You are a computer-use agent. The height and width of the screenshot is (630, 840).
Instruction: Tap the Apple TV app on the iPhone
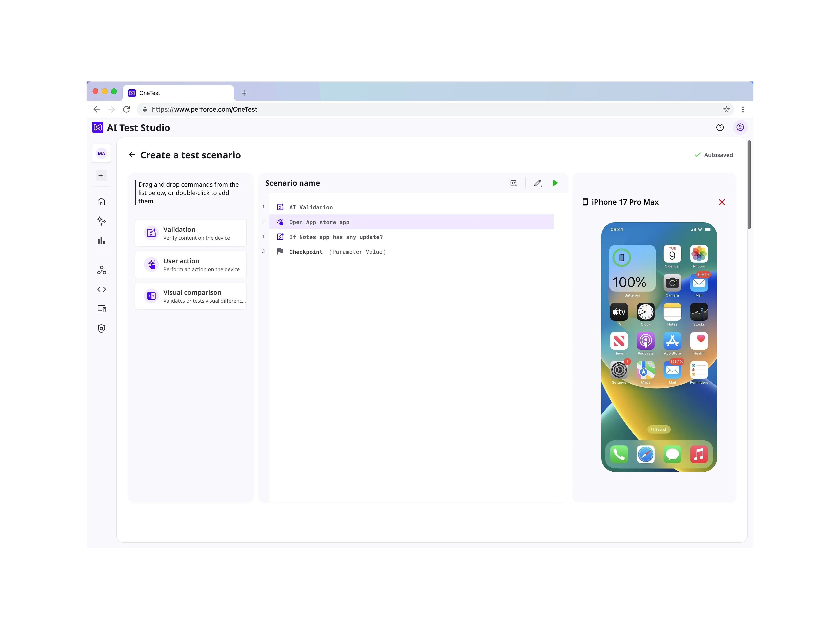(x=619, y=312)
